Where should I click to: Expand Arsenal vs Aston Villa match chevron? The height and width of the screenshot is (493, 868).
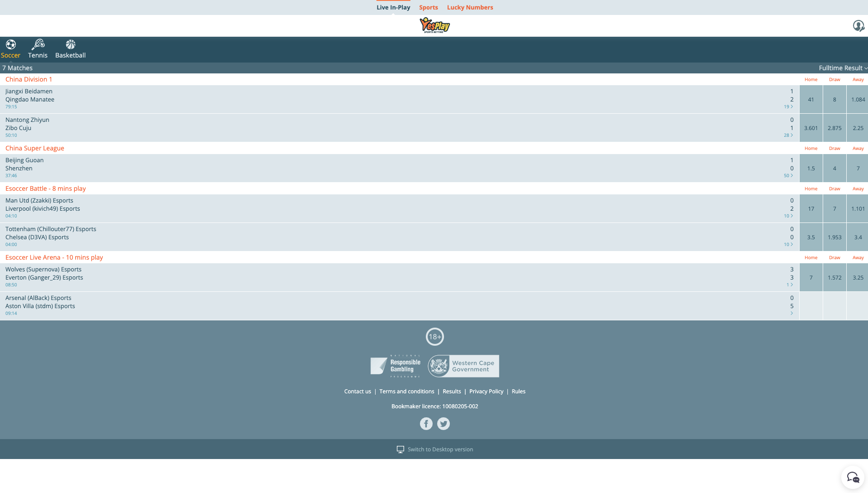pos(792,314)
